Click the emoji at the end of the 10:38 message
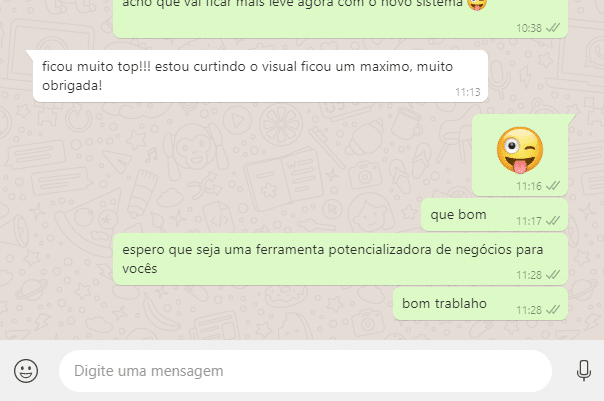604x401 pixels. click(x=477, y=5)
